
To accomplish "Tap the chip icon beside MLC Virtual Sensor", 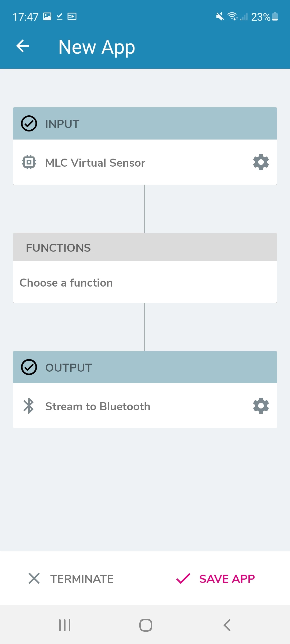I will pyautogui.click(x=29, y=162).
